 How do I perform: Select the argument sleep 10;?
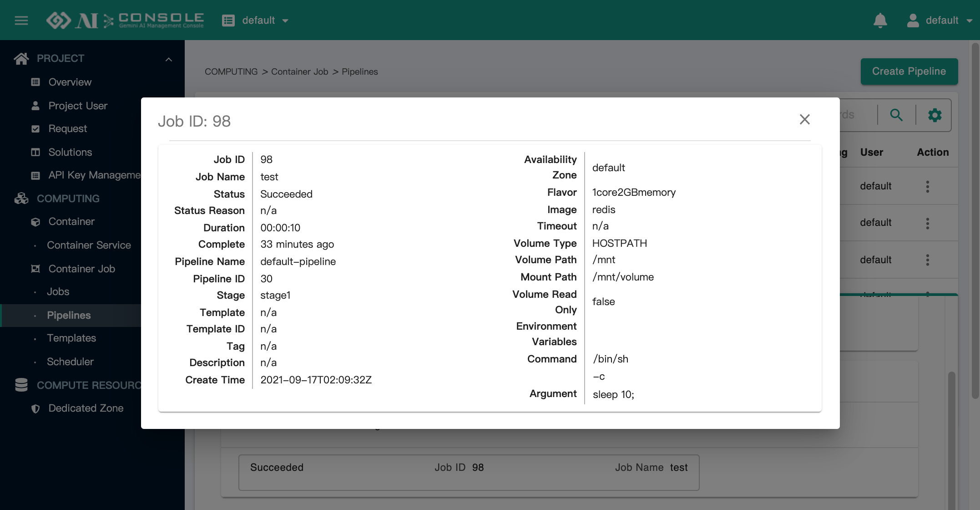[613, 394]
